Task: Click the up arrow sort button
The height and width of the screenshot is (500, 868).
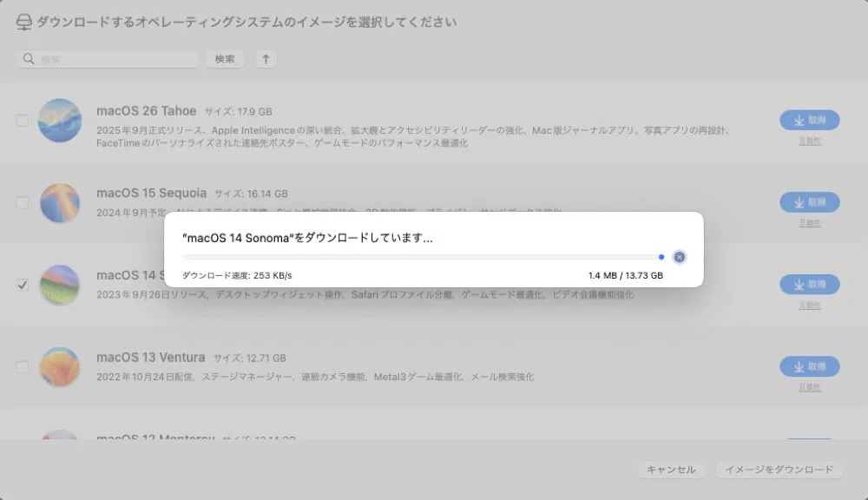Action: tap(266, 59)
